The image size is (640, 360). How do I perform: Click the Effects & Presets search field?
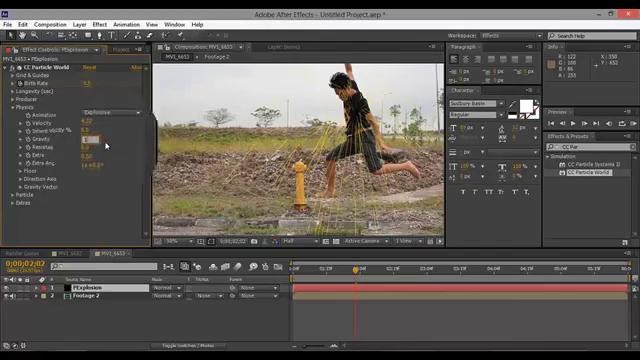[x=591, y=147]
